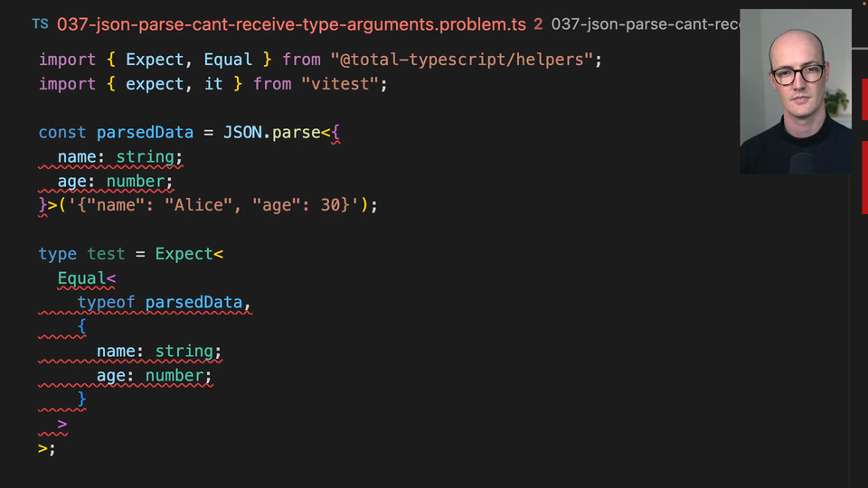The image size is (868, 488).
Task: Click parsedData in the const declaration
Action: [x=145, y=133]
